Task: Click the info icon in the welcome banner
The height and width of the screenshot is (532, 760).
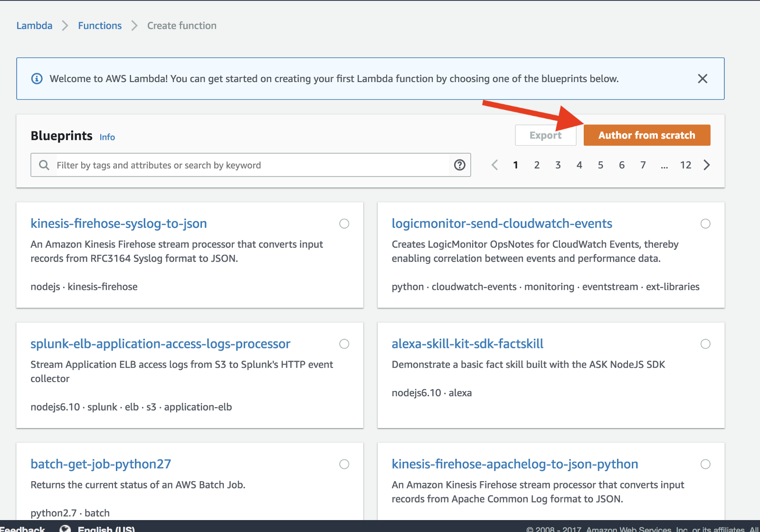Action: click(x=37, y=79)
